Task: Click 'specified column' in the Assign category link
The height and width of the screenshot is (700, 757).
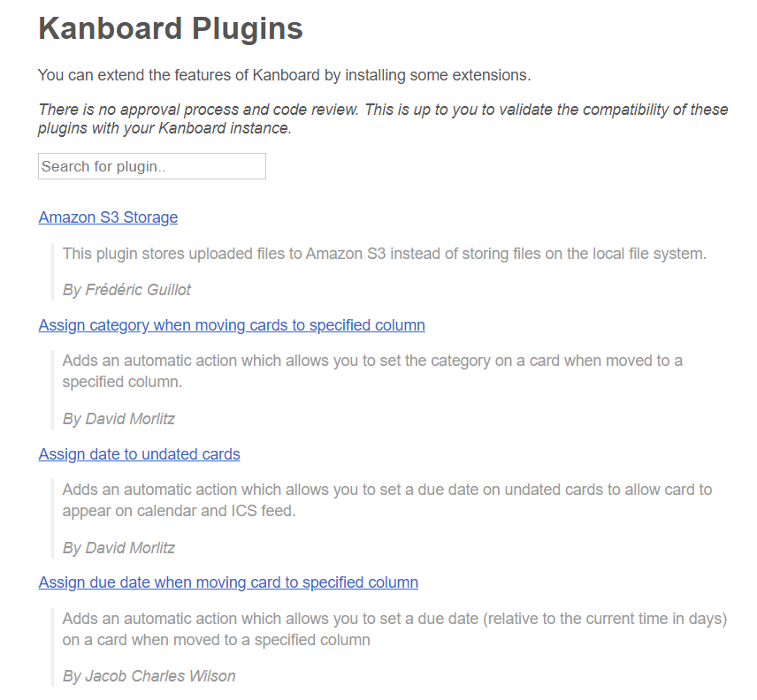Action: [x=367, y=325]
